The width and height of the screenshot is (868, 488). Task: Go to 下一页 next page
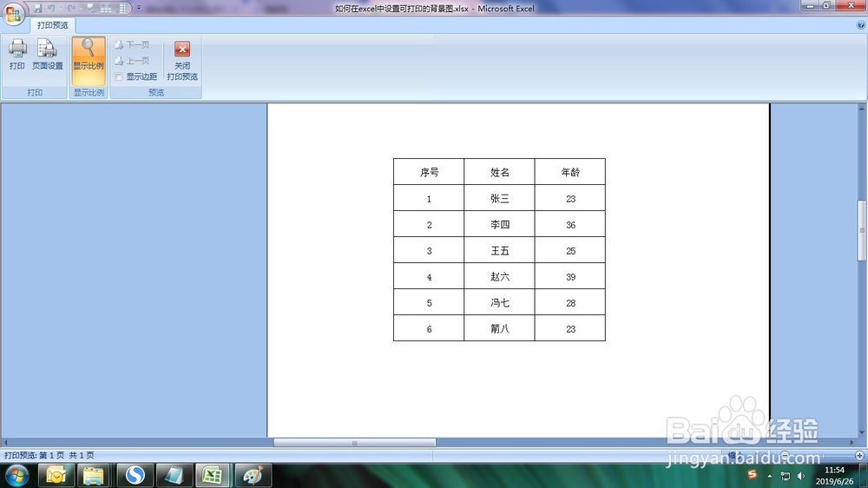pyautogui.click(x=132, y=44)
